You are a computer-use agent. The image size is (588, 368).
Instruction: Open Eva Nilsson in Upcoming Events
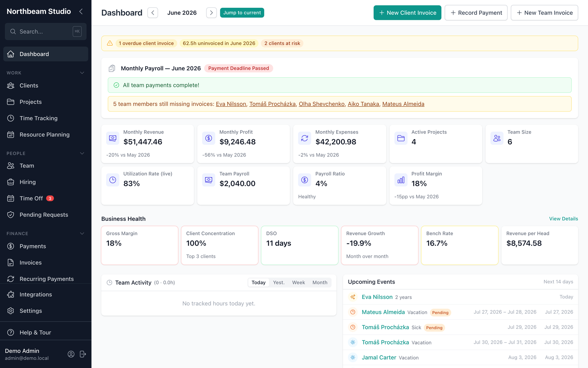pos(377,297)
